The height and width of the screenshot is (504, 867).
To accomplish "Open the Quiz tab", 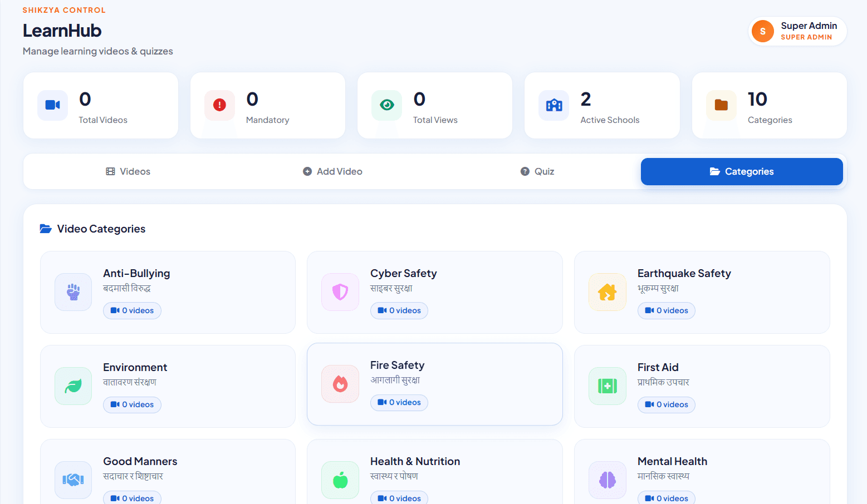I will (537, 171).
